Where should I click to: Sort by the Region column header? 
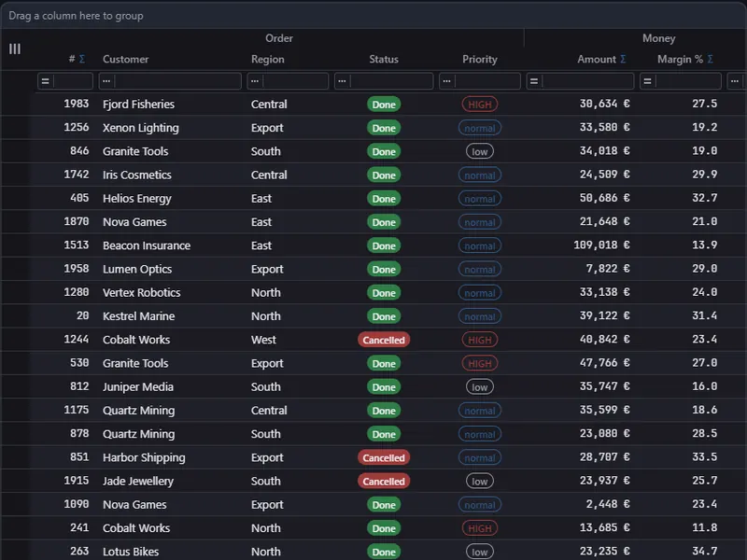point(268,59)
